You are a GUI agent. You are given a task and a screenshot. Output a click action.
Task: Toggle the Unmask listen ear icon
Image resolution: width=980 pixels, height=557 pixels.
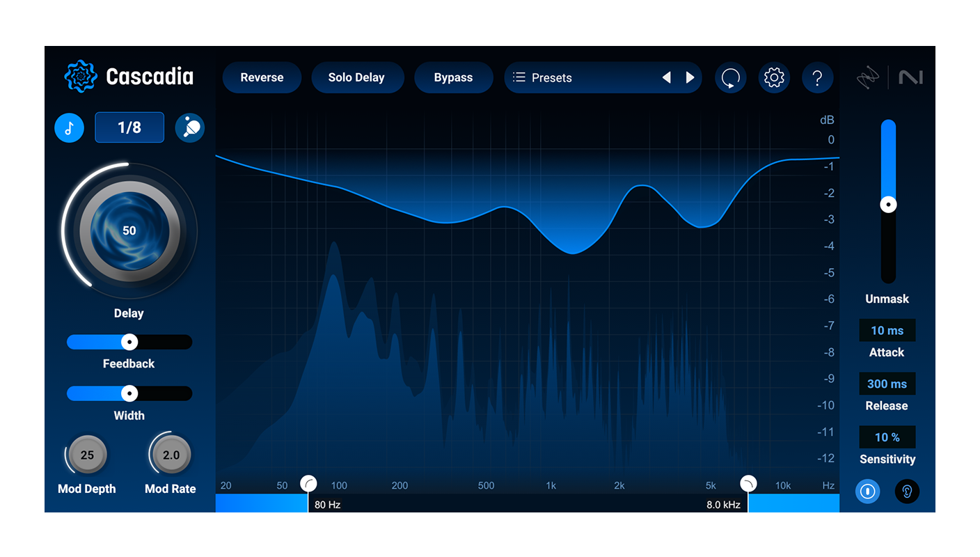(907, 491)
